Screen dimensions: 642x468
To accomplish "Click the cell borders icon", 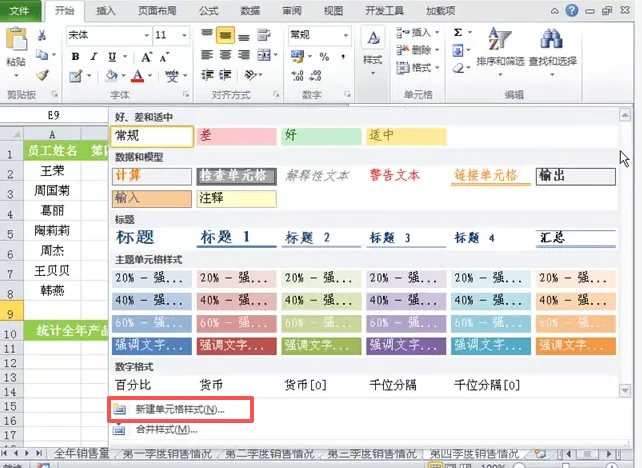I will pyautogui.click(x=76, y=76).
